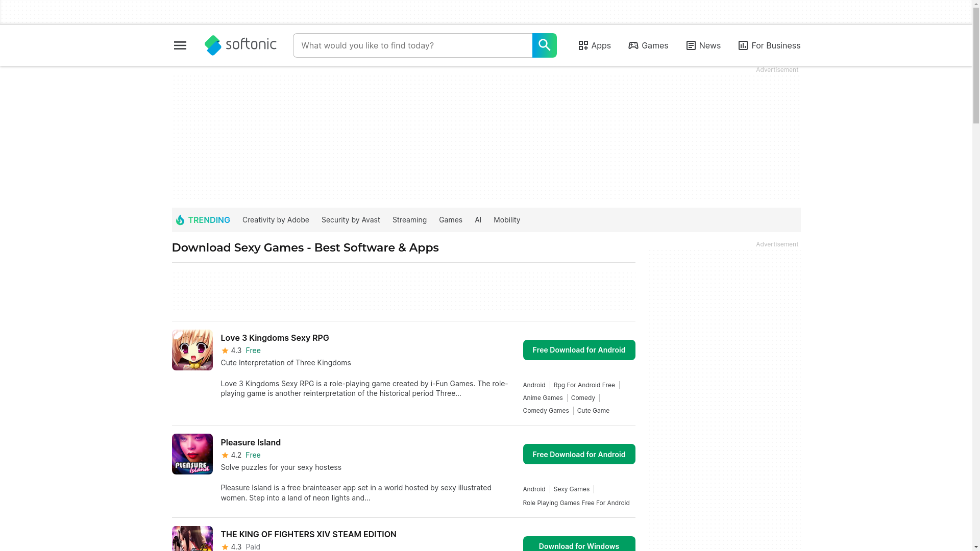The height and width of the screenshot is (551, 980).
Task: Click Free Download for Android for Pleasure Island
Action: [579, 454]
